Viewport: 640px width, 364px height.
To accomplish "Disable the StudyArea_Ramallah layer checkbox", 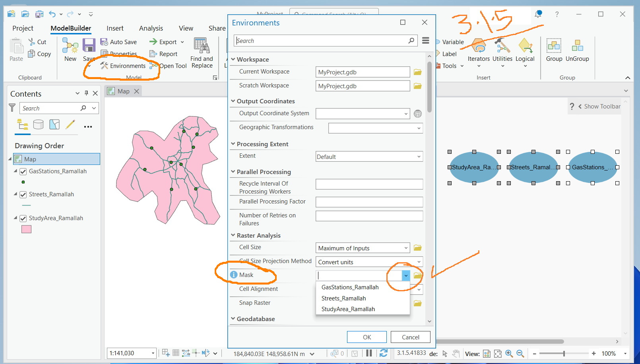I will tap(23, 218).
